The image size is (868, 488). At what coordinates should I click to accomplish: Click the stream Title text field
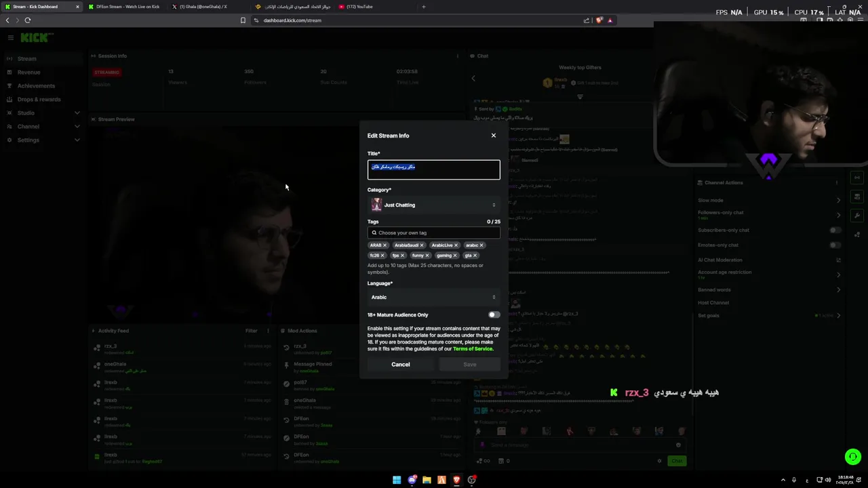tap(434, 169)
